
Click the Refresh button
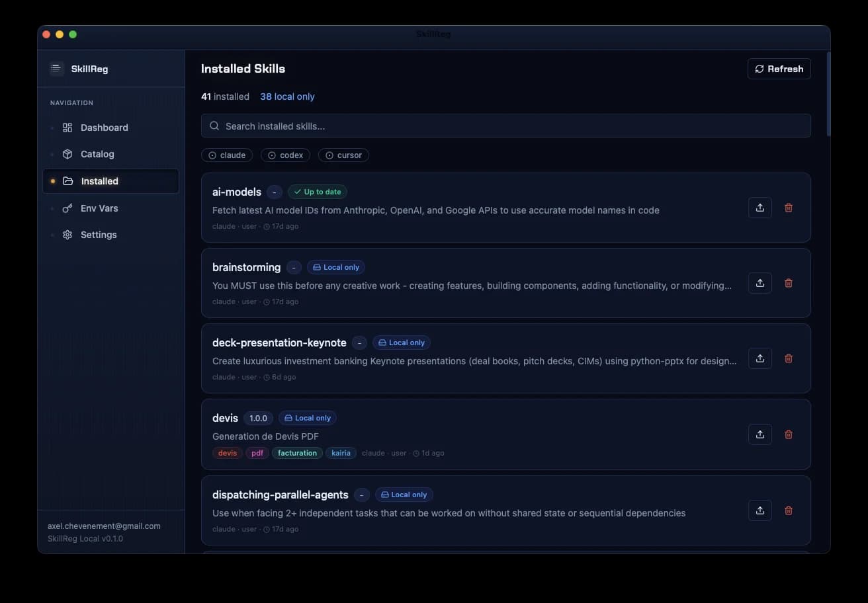[779, 69]
